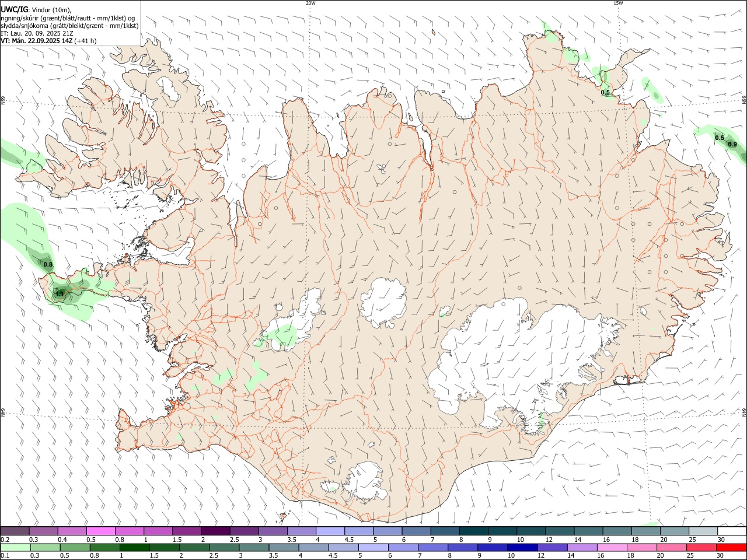Select the bright red swatch after 30

(731, 548)
